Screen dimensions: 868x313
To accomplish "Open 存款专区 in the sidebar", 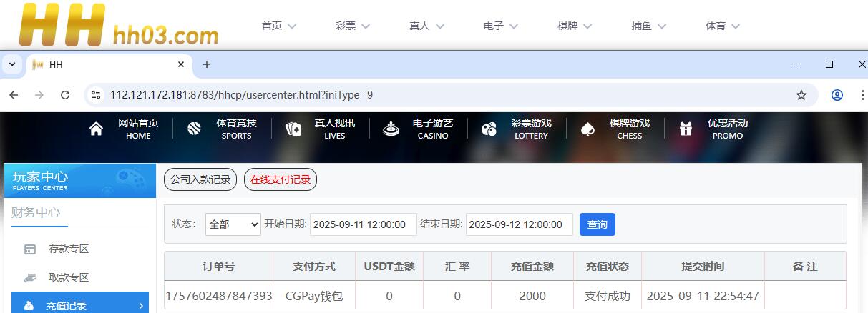I will [x=69, y=249].
